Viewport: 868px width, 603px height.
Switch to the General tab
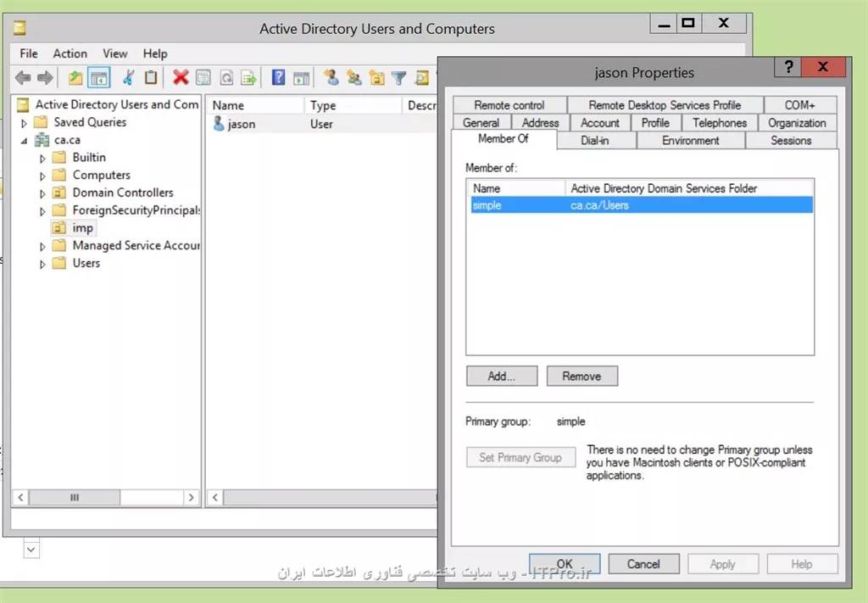point(481,123)
